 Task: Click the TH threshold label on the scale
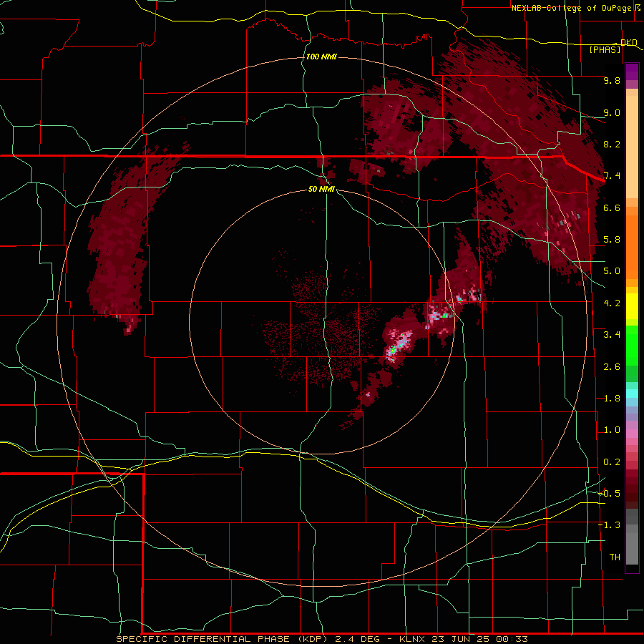(x=615, y=557)
